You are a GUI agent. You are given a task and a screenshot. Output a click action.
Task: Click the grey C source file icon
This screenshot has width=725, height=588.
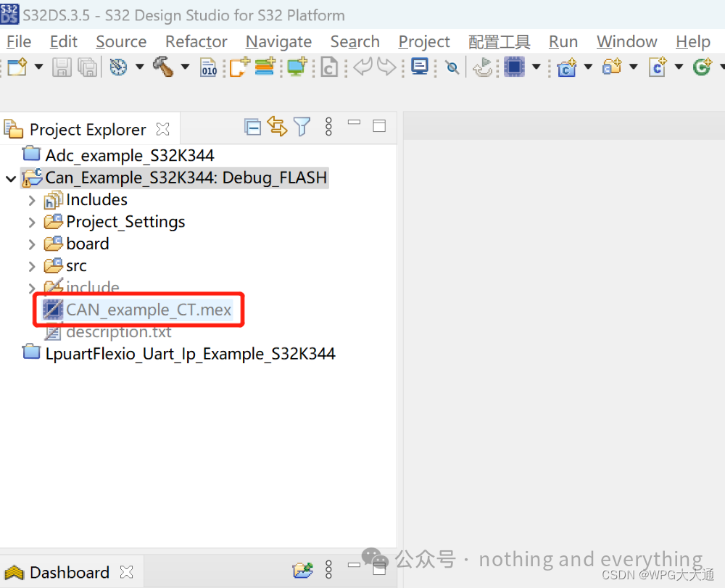coord(328,67)
